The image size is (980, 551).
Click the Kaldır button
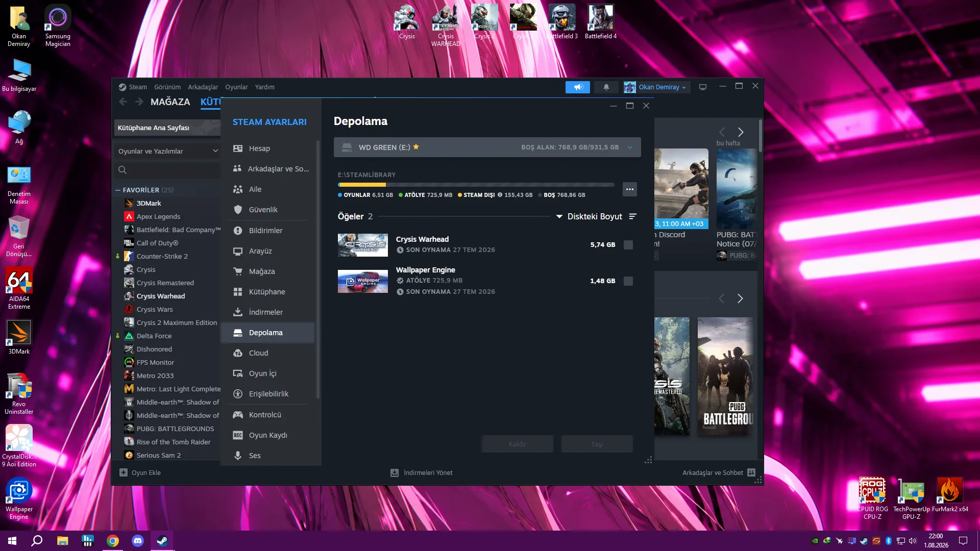click(517, 444)
